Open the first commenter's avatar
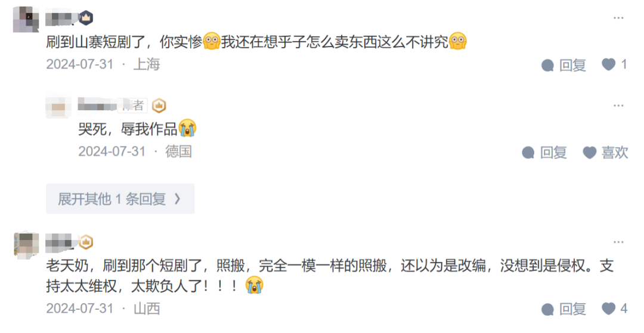Image resolution: width=644 pixels, height=333 pixels. point(26,19)
